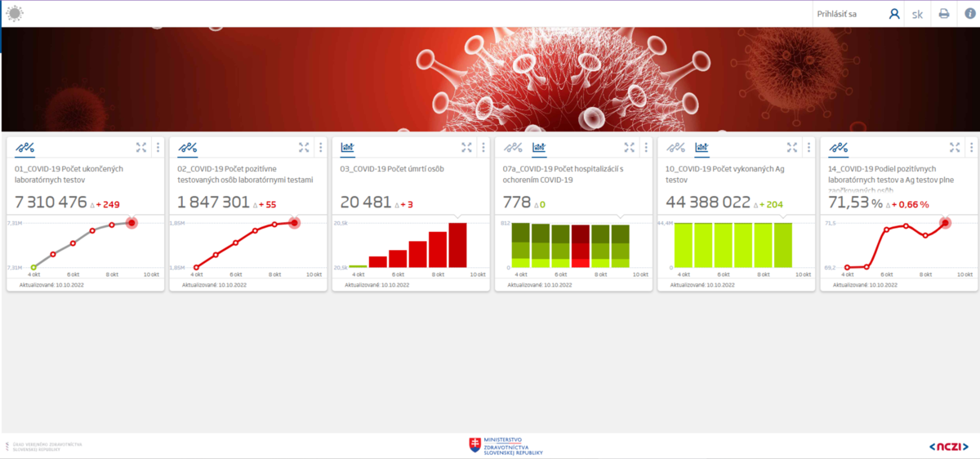Open the sk language selector
Screen dimensions: 980x459
tap(918, 14)
